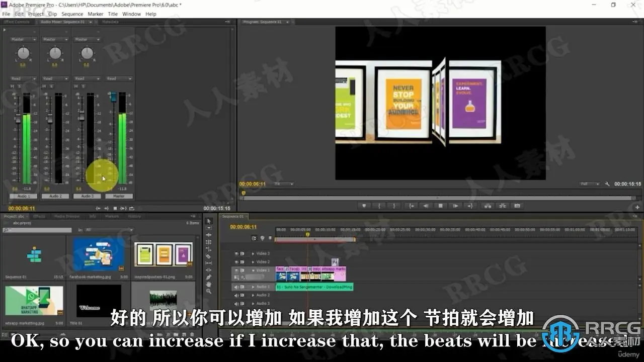The image size is (644, 362).
Task: Toggle Audio 1 track output speaker in timeline
Action: click(x=236, y=287)
